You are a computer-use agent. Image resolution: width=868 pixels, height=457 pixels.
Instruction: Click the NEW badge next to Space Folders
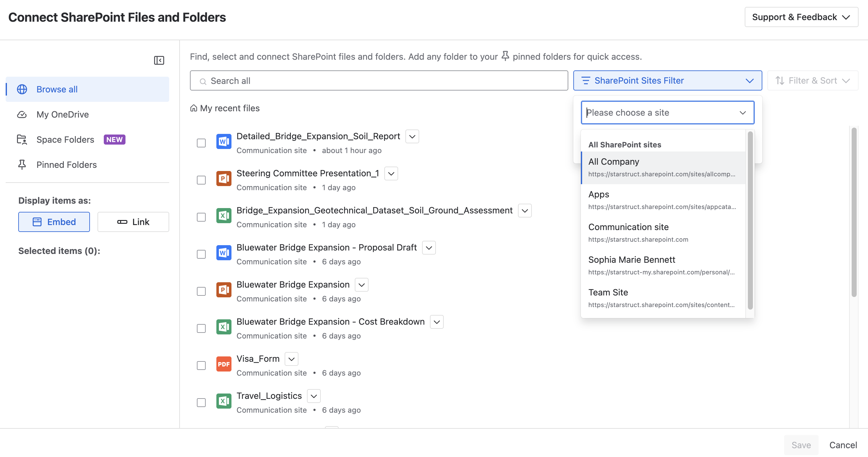point(114,140)
